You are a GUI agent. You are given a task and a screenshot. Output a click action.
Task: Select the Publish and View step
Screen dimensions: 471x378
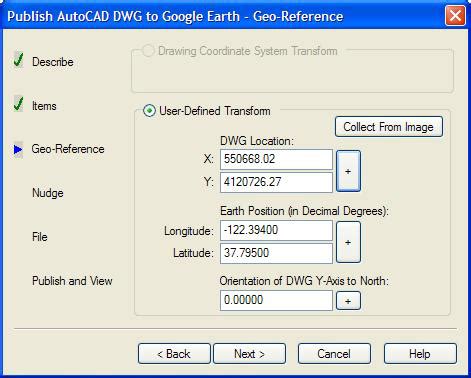click(x=72, y=281)
